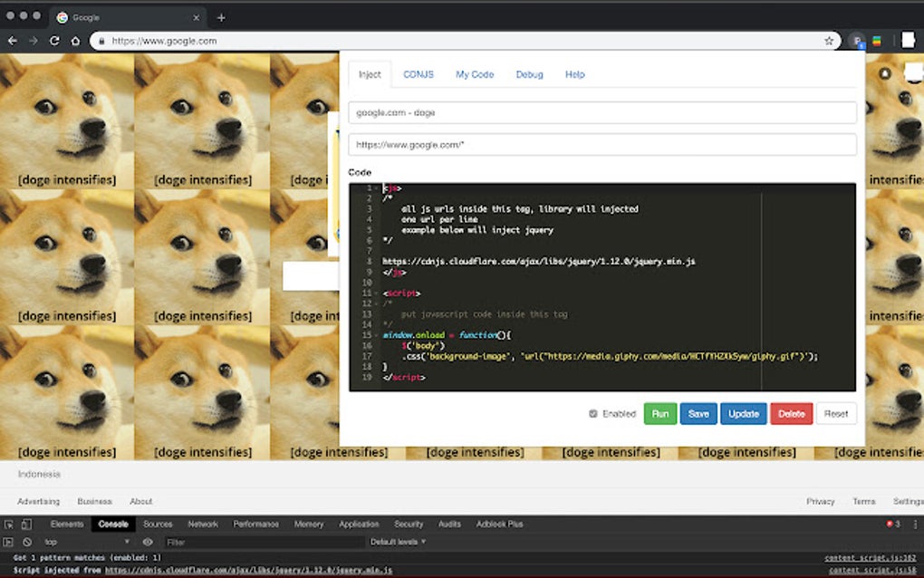This screenshot has height=578, width=924.
Task: Select the Console DevTools tab
Action: (x=113, y=524)
